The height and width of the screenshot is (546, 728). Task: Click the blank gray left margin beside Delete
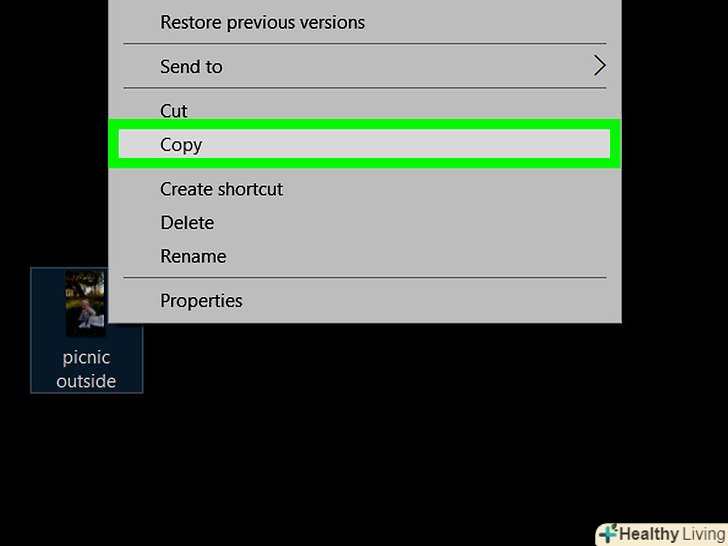click(135, 223)
